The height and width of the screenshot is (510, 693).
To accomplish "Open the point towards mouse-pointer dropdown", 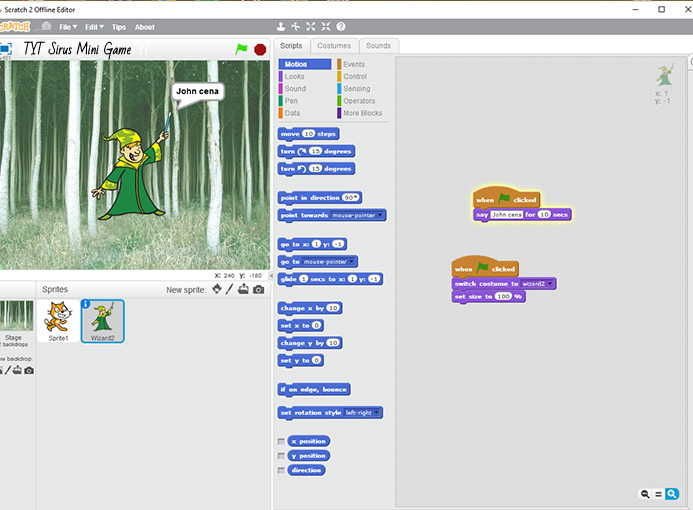I will click(x=380, y=215).
